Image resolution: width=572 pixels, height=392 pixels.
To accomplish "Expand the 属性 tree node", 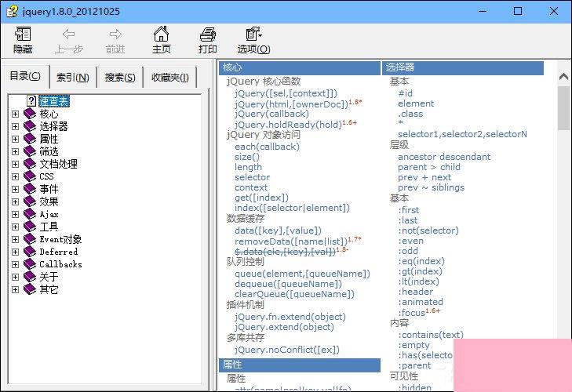I will click(15, 139).
